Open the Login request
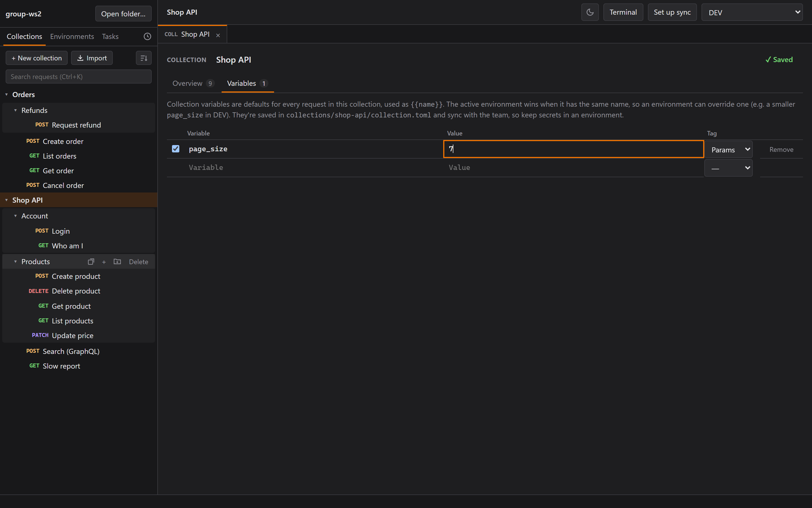Image resolution: width=812 pixels, height=508 pixels. click(79, 231)
